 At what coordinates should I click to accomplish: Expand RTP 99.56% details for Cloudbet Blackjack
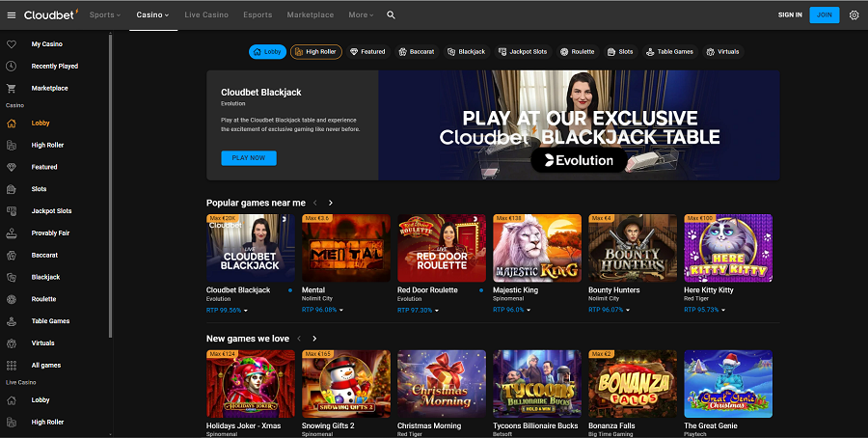click(x=227, y=310)
